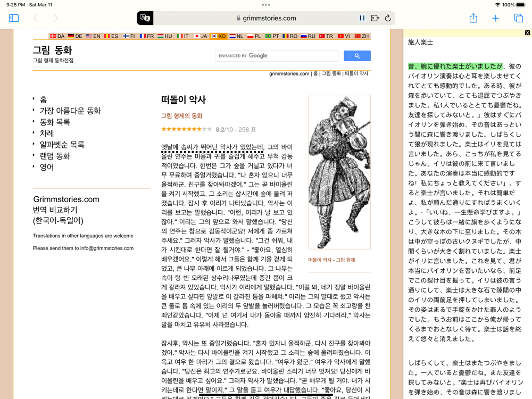Screen dimensions: 532x399
Task: Switch language to EN English
Action: pyautogui.click(x=93, y=36)
